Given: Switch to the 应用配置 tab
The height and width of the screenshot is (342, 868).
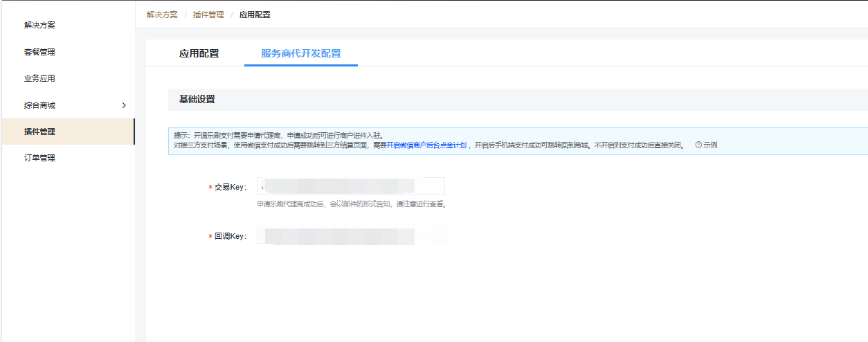Looking at the screenshot, I should [199, 53].
